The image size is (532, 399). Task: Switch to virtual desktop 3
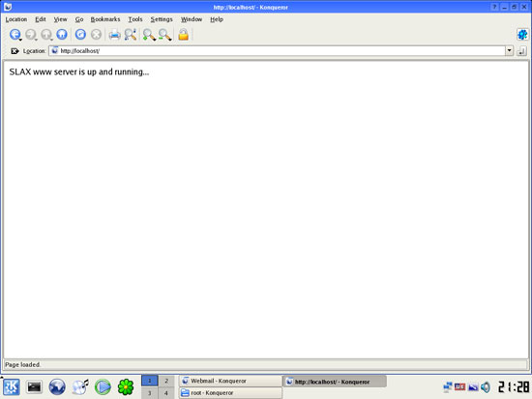click(149, 393)
